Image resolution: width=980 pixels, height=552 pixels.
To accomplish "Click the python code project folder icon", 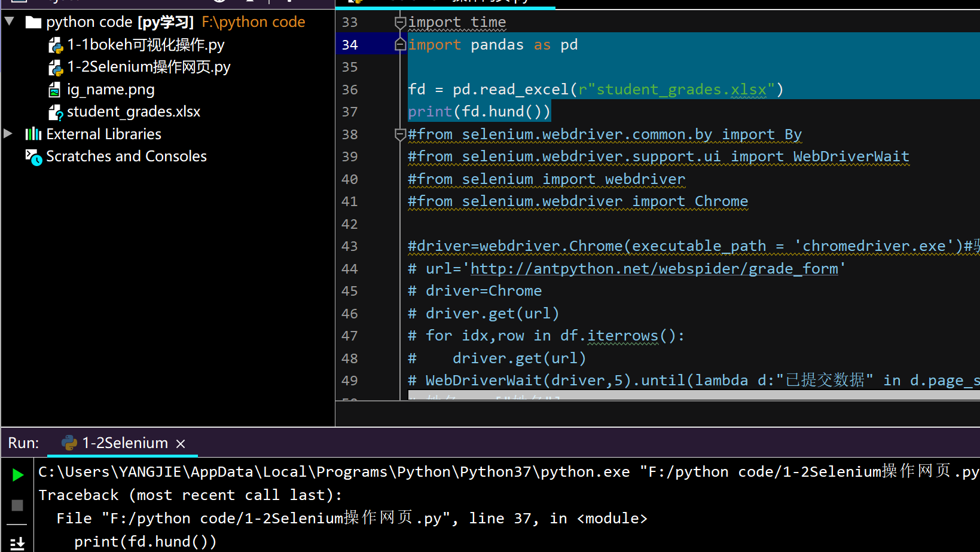I will (x=33, y=23).
